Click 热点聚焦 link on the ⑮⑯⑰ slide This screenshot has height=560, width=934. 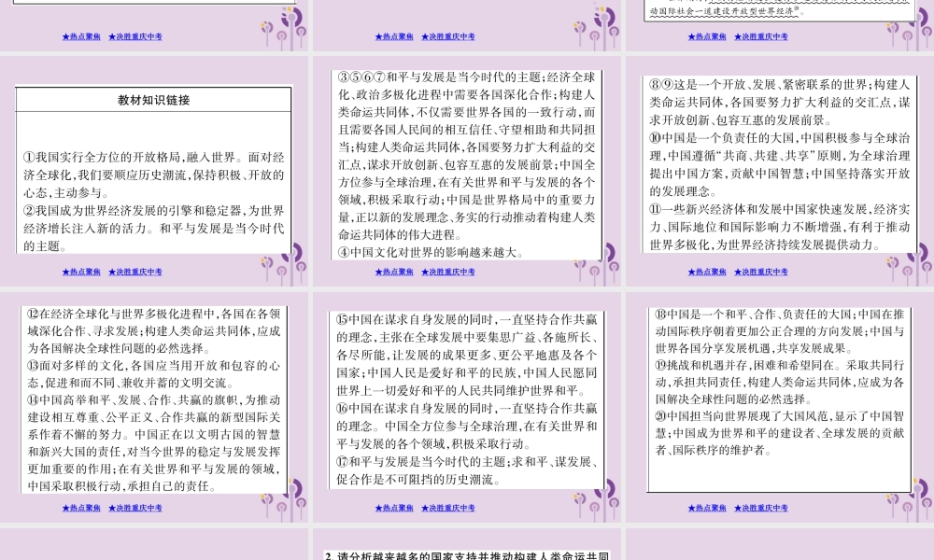(x=394, y=509)
